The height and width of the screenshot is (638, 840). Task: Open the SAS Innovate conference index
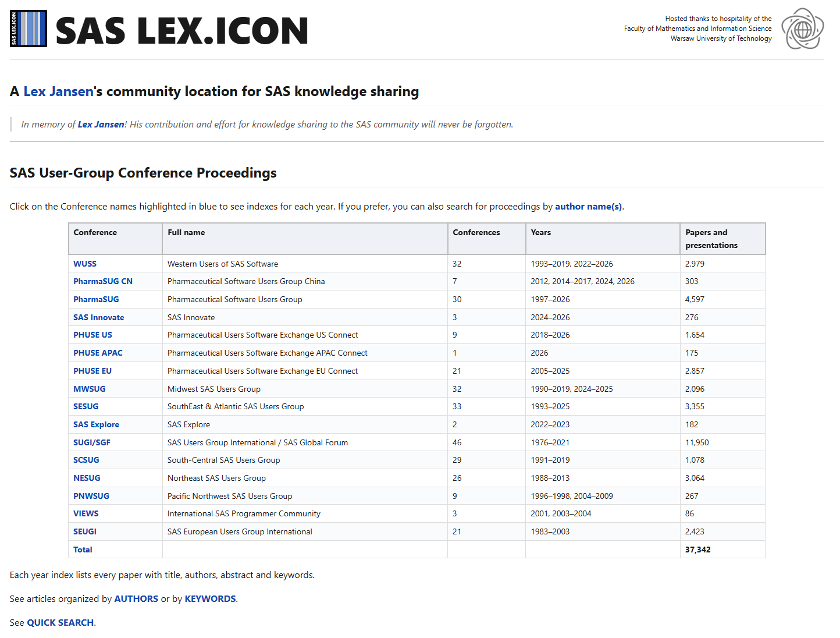click(99, 317)
